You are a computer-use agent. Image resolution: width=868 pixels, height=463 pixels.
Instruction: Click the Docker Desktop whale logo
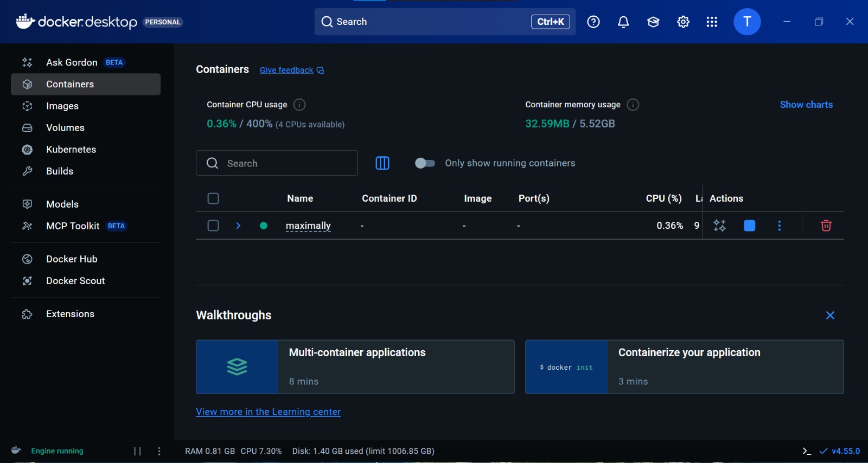click(x=25, y=21)
